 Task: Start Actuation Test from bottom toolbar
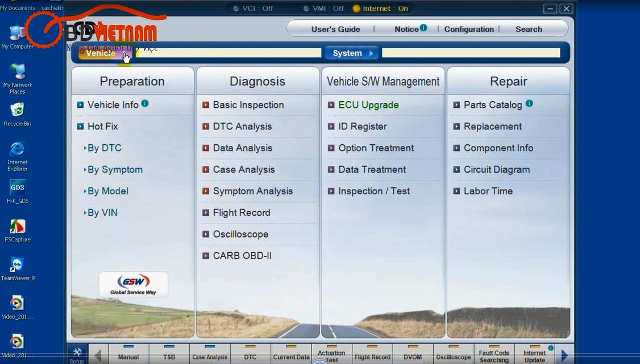click(331, 354)
